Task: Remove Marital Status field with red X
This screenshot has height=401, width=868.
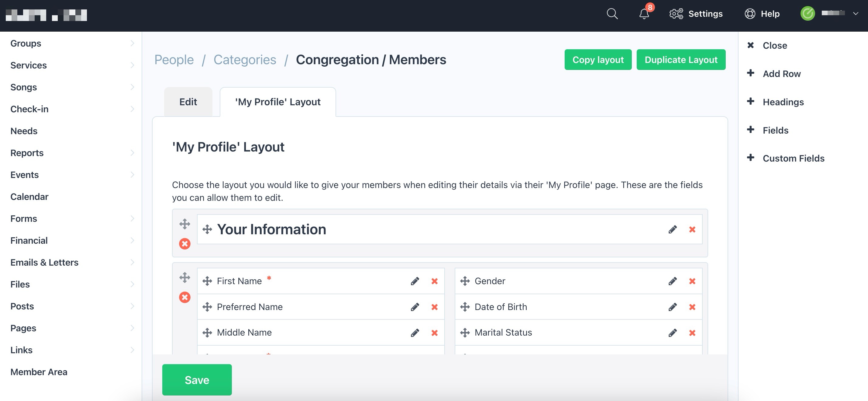Action: 692,333
